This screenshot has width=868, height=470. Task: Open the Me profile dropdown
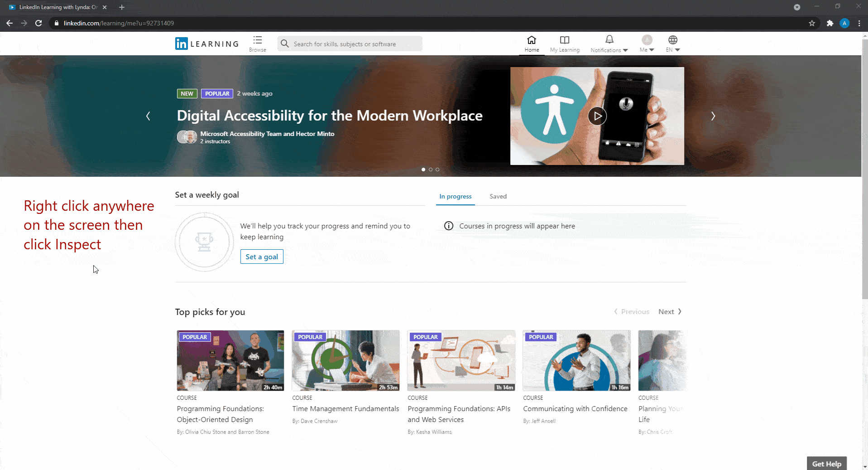tap(647, 44)
